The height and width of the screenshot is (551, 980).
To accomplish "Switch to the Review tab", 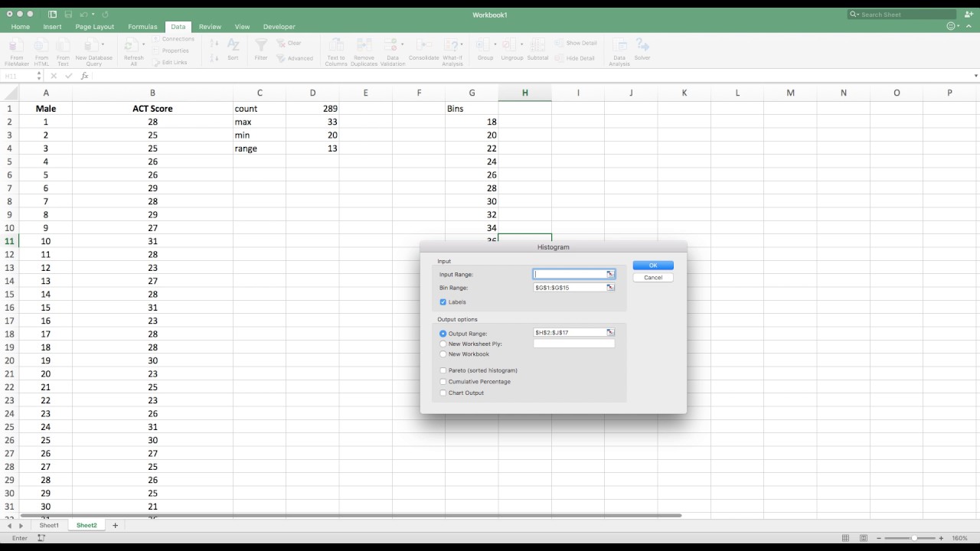I will [210, 27].
